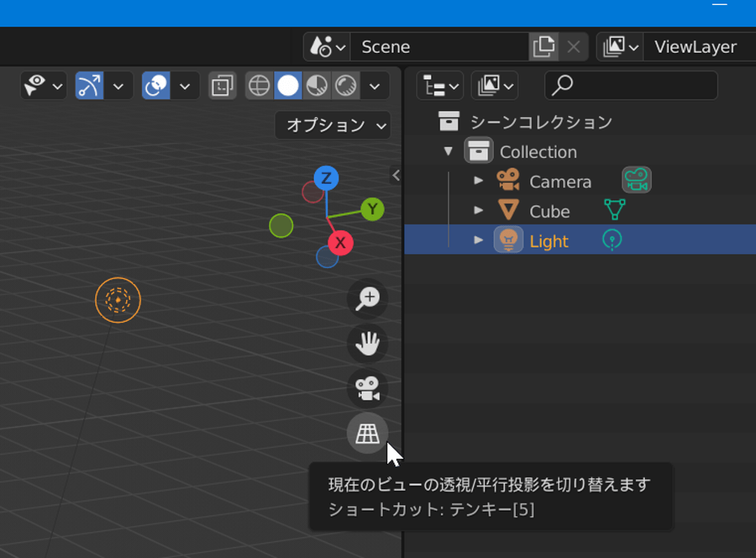The width and height of the screenshot is (756, 558).
Task: Switch to material preview shading
Action: (x=317, y=86)
